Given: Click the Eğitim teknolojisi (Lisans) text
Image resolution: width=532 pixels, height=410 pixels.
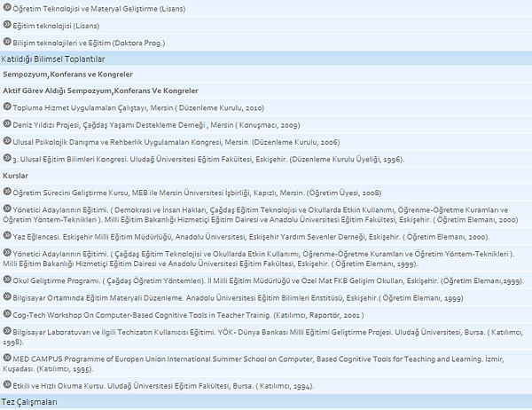Looking at the screenshot, I should (56, 26).
